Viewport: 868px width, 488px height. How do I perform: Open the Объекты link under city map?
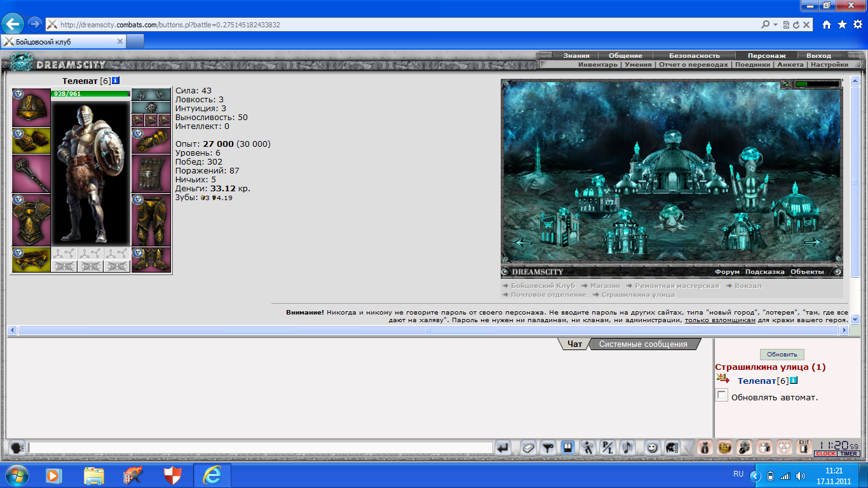(807, 272)
